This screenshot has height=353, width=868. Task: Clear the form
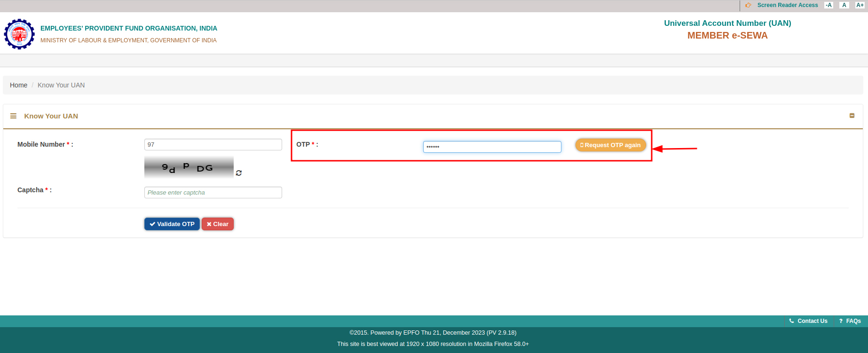[x=218, y=224]
